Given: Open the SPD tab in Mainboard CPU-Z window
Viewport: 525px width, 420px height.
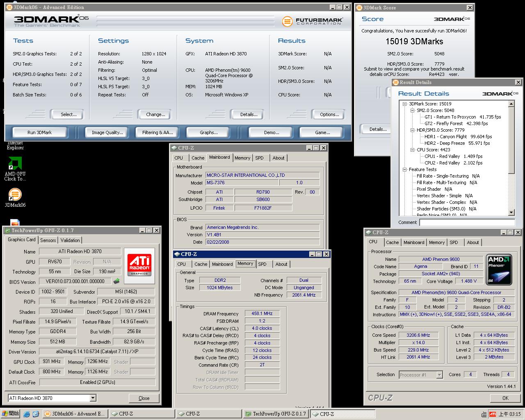Looking at the screenshot, I should (259, 158).
